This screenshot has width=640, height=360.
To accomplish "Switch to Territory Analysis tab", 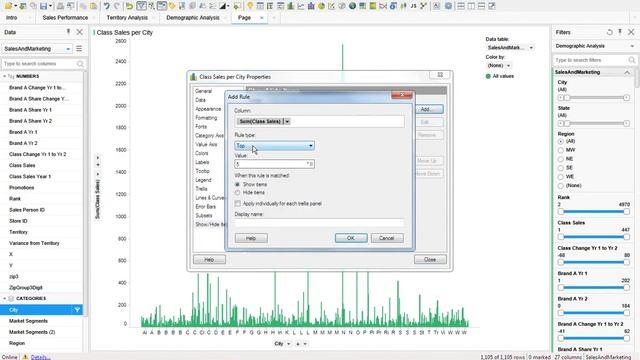I will pos(127,18).
